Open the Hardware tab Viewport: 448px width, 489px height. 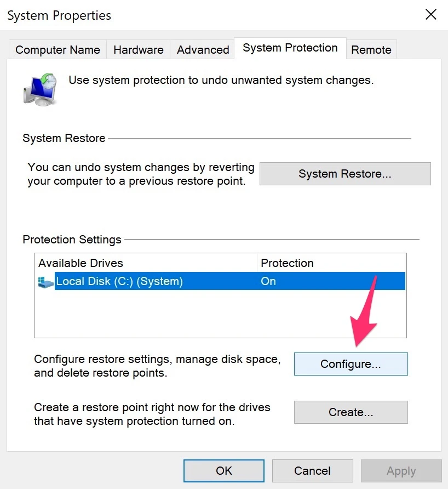click(138, 50)
